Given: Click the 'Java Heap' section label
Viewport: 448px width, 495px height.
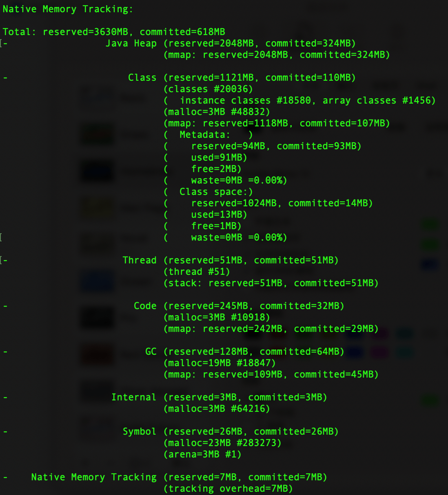Looking at the screenshot, I should pyautogui.click(x=131, y=43).
